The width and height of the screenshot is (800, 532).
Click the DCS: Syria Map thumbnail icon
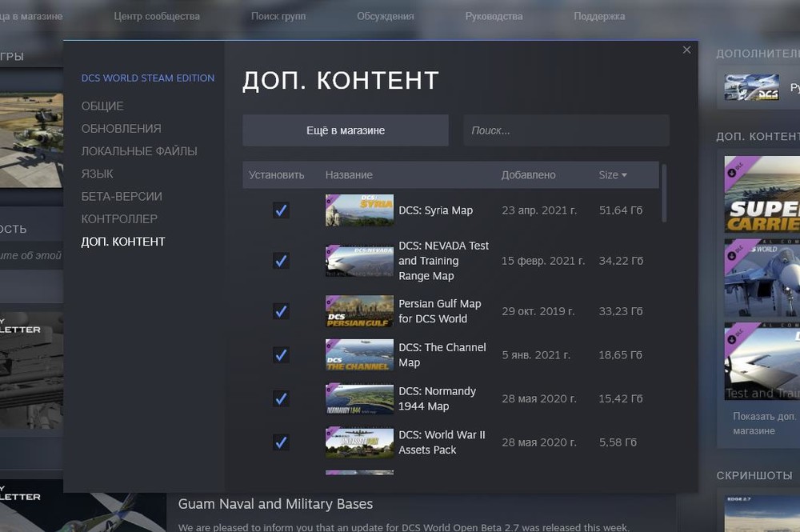(359, 210)
